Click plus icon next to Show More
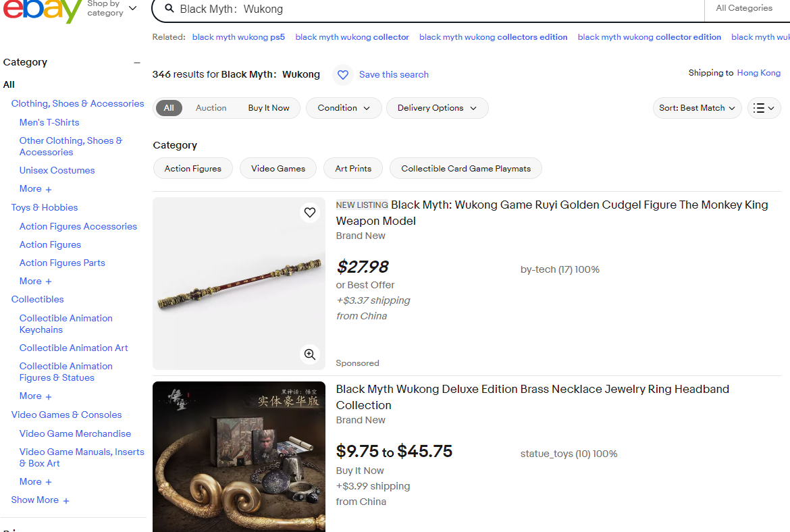 point(66,501)
